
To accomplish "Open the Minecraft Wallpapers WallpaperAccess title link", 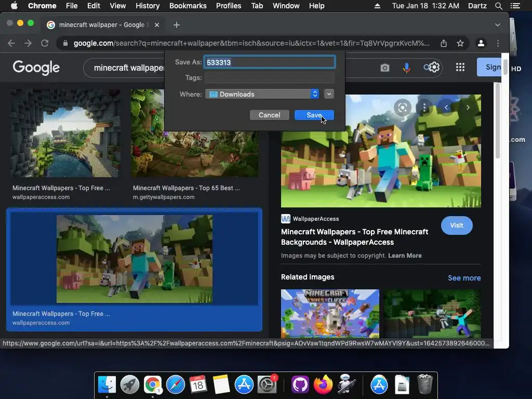I will pyautogui.click(x=354, y=237).
